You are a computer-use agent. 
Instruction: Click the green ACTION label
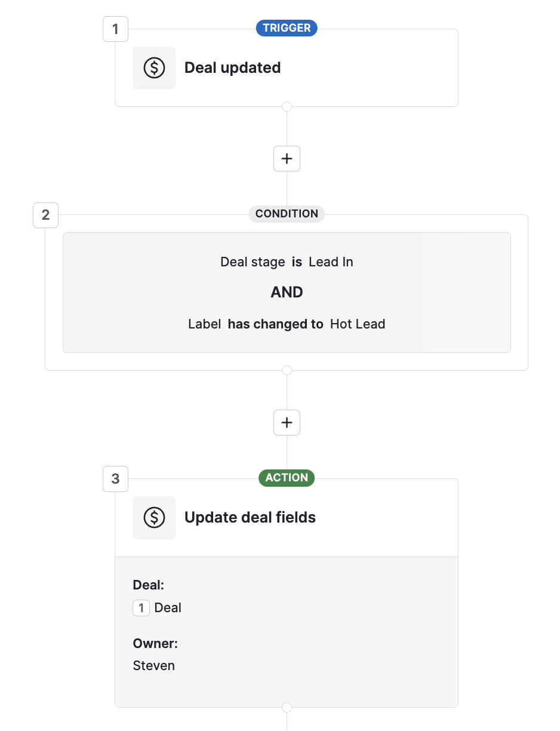287,478
